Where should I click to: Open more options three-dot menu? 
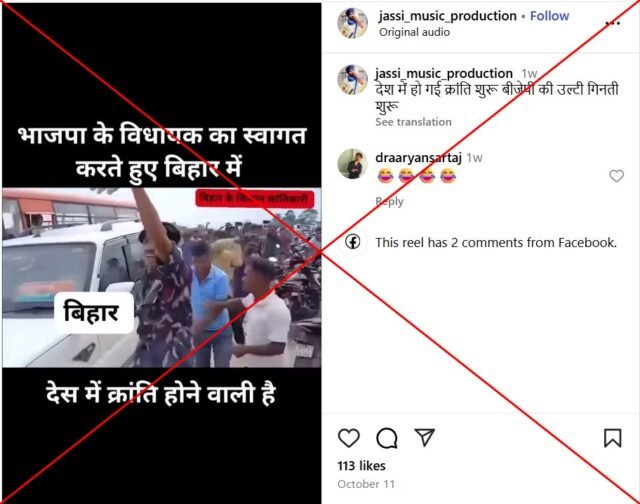click(613, 23)
